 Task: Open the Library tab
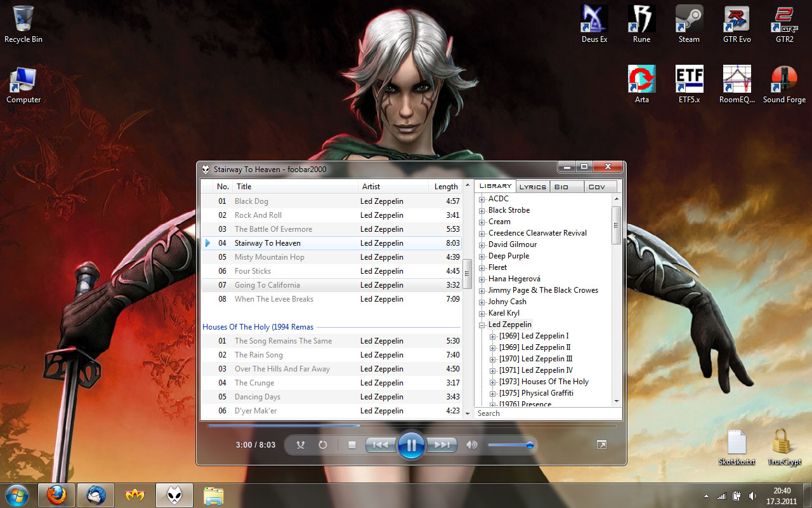(495, 186)
